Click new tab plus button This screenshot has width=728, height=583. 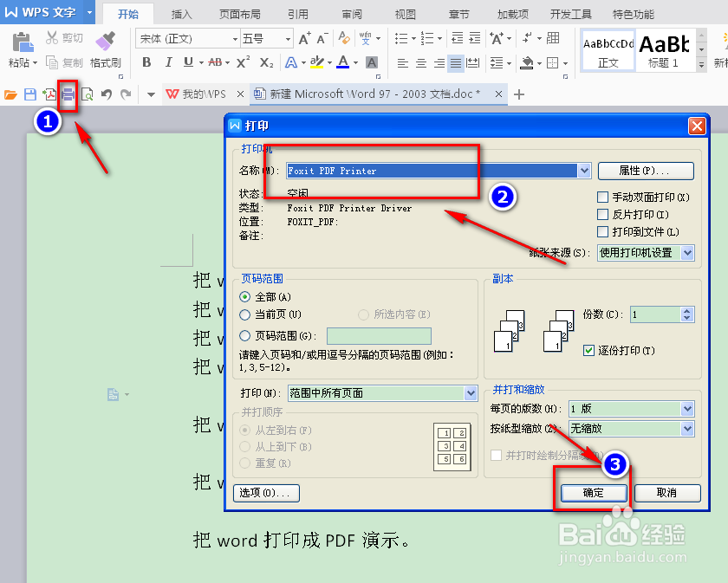519,94
